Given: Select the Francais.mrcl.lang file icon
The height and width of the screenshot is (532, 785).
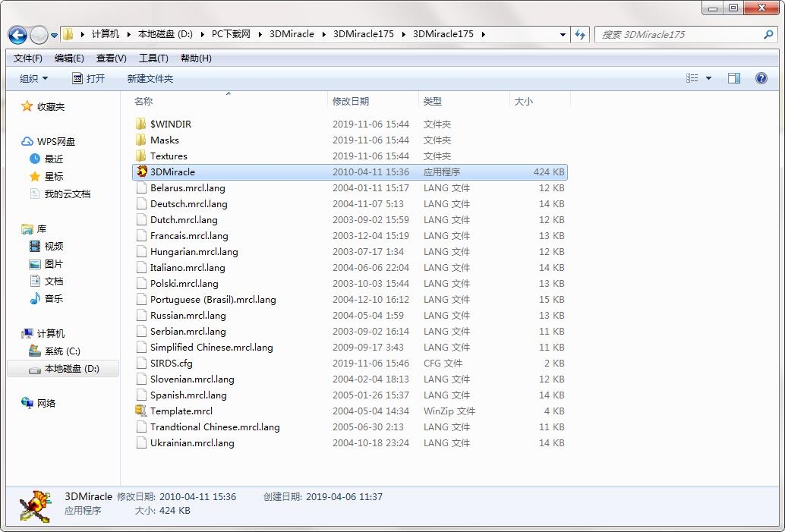Looking at the screenshot, I should coord(141,236).
